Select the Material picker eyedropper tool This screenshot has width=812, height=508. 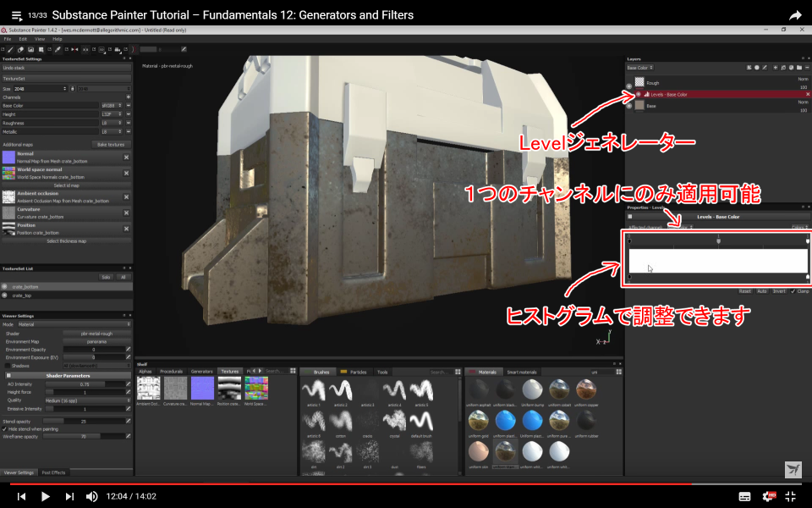click(x=58, y=50)
